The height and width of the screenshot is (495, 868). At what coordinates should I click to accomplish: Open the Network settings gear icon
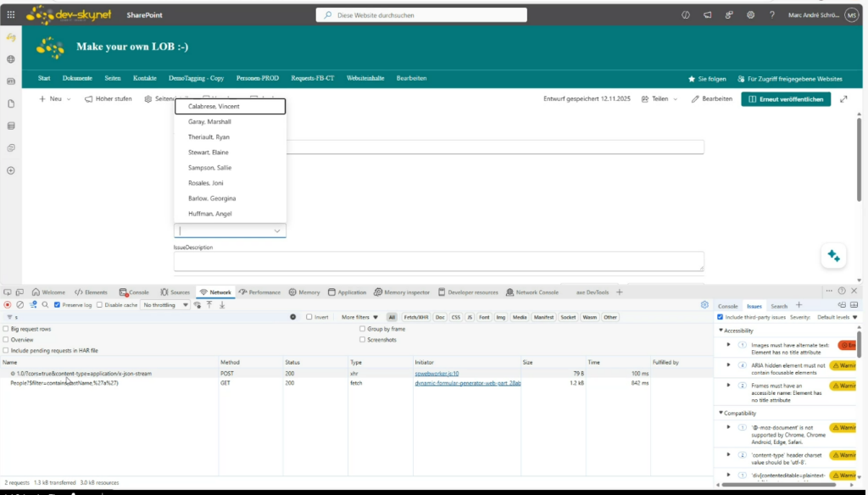pyautogui.click(x=704, y=304)
